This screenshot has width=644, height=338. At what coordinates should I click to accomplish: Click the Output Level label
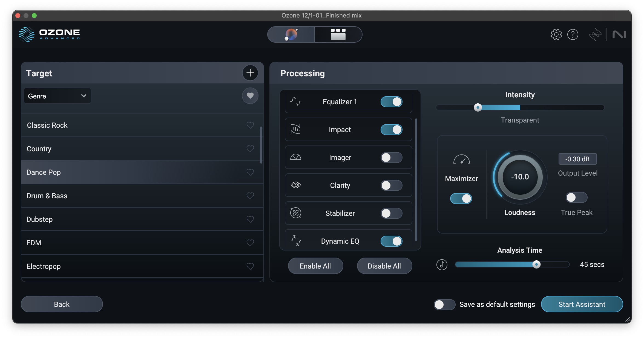(578, 173)
